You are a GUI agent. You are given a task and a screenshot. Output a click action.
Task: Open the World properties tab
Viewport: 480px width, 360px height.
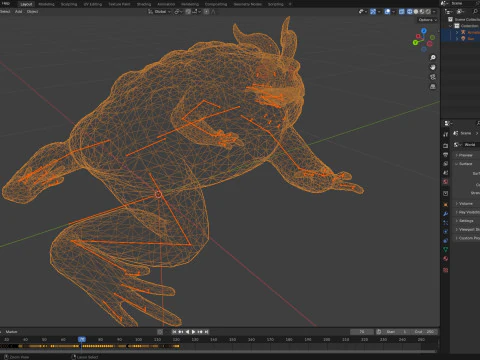tap(446, 182)
